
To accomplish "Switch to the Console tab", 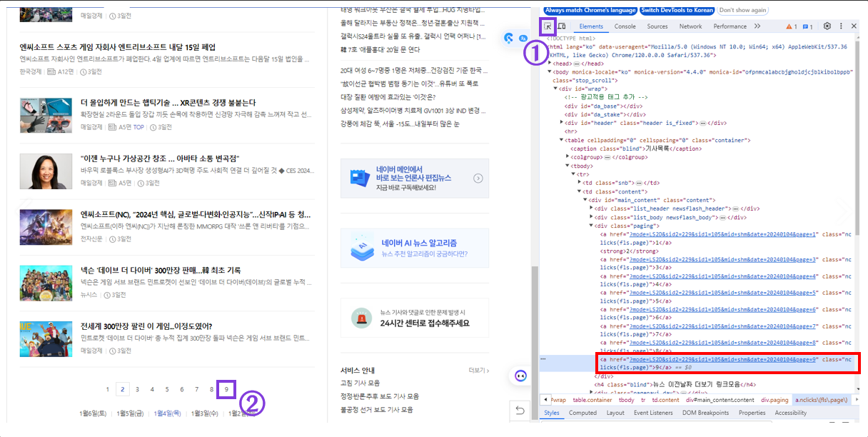I will [625, 26].
